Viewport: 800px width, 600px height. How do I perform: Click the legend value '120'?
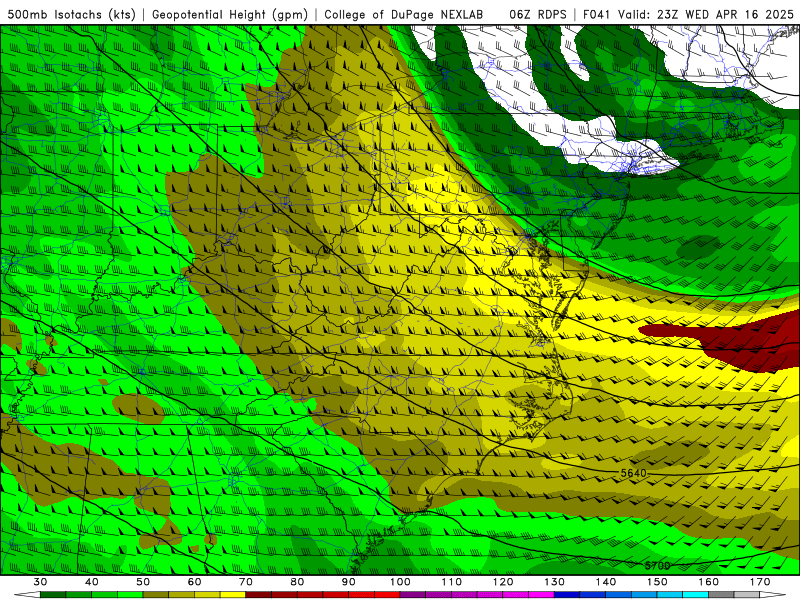(503, 582)
